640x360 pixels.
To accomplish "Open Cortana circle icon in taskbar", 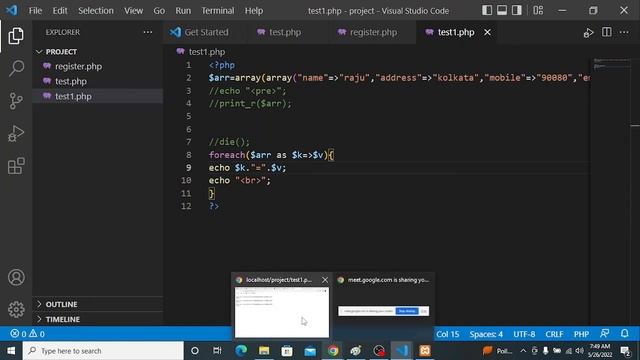I will [195, 351].
